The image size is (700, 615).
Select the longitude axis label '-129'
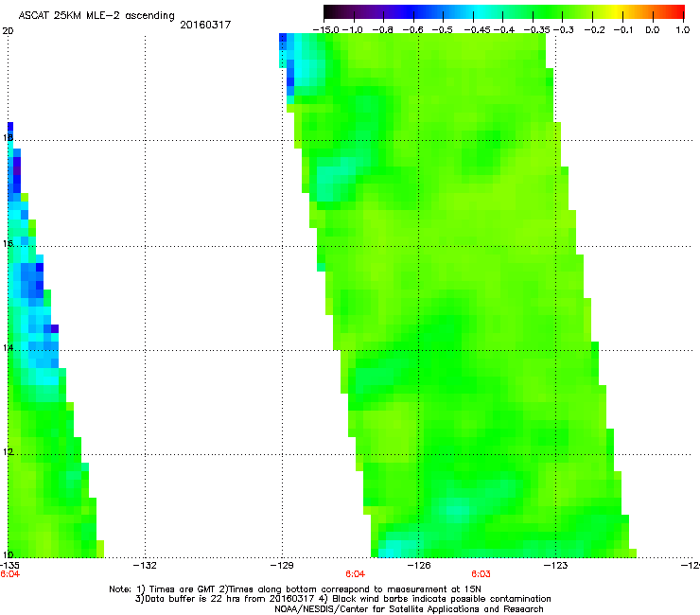point(282,566)
